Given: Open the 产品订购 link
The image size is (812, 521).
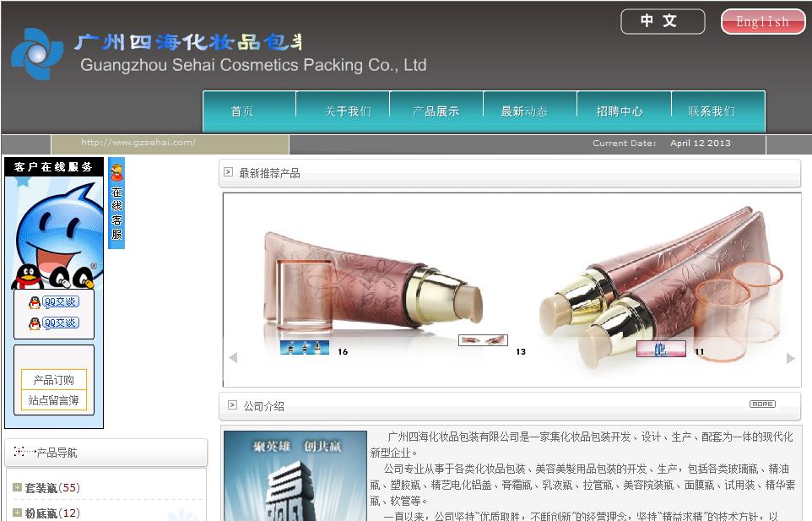Looking at the screenshot, I should tap(53, 382).
